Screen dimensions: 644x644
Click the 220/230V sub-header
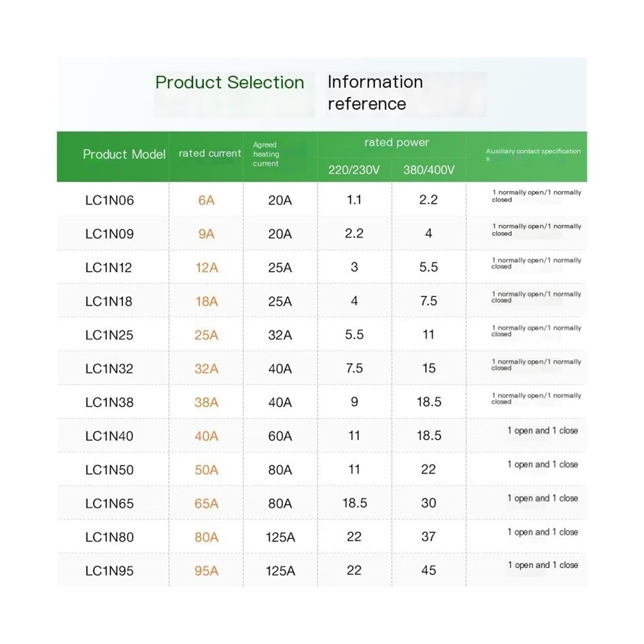[354, 170]
